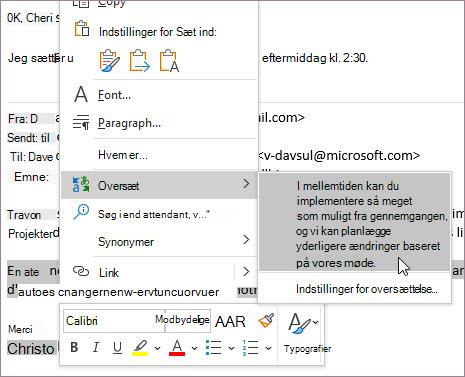Click v-davsul@microsoft.com email address
465x377 pixels.
point(339,155)
